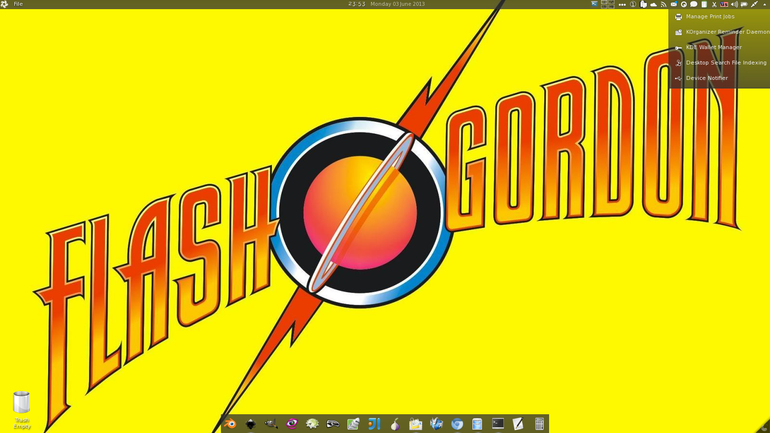Open the Tor Browser onion icon
Image resolution: width=770 pixels, height=433 pixels.
(x=395, y=424)
